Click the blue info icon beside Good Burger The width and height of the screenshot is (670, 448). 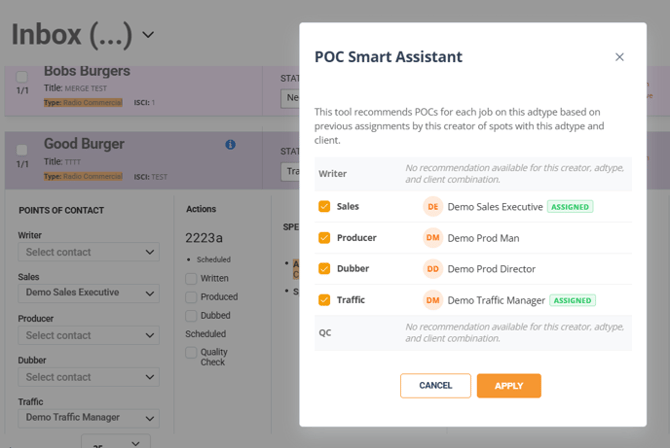(x=230, y=144)
